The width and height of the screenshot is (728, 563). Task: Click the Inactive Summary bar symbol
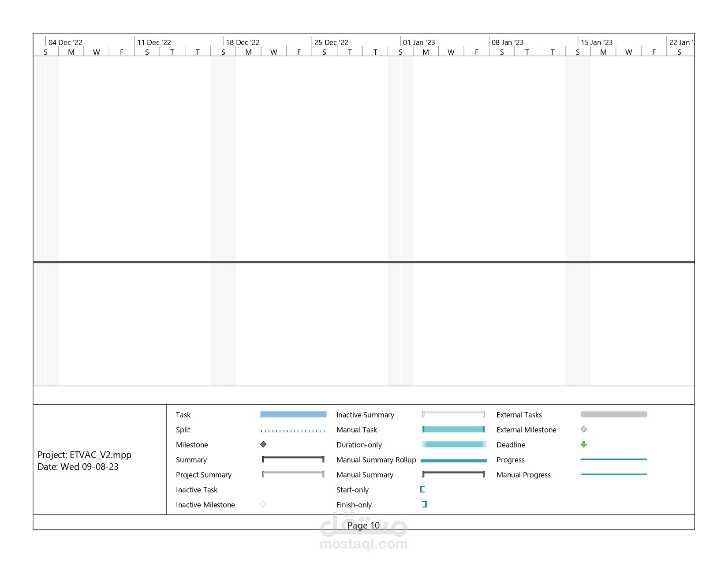click(453, 414)
